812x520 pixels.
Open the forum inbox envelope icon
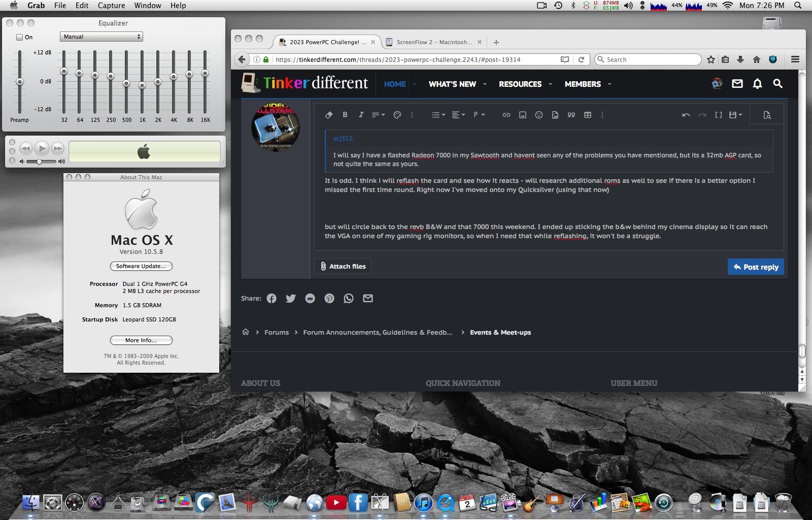tap(737, 84)
